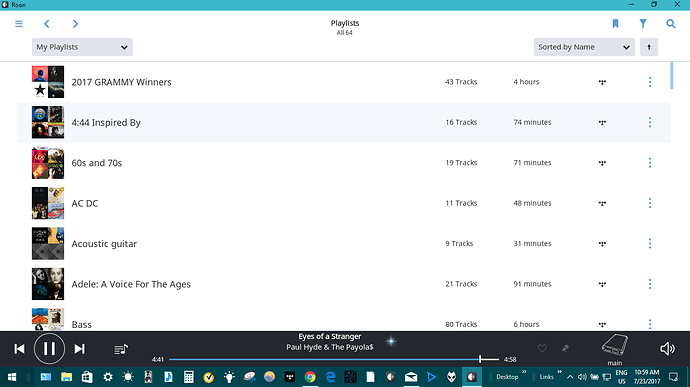Open the 2017 GRAMMY Winners playlist

[x=121, y=82]
